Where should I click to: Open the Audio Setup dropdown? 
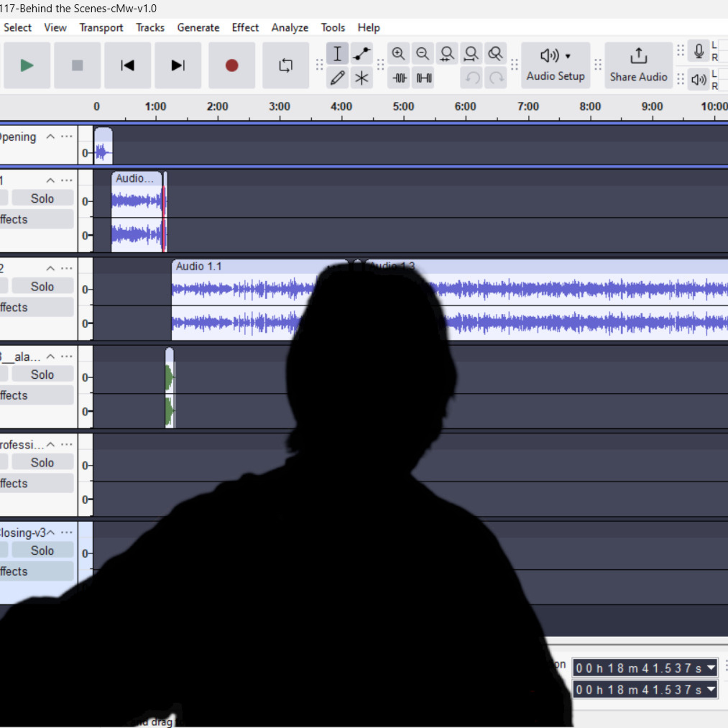pyautogui.click(x=555, y=66)
